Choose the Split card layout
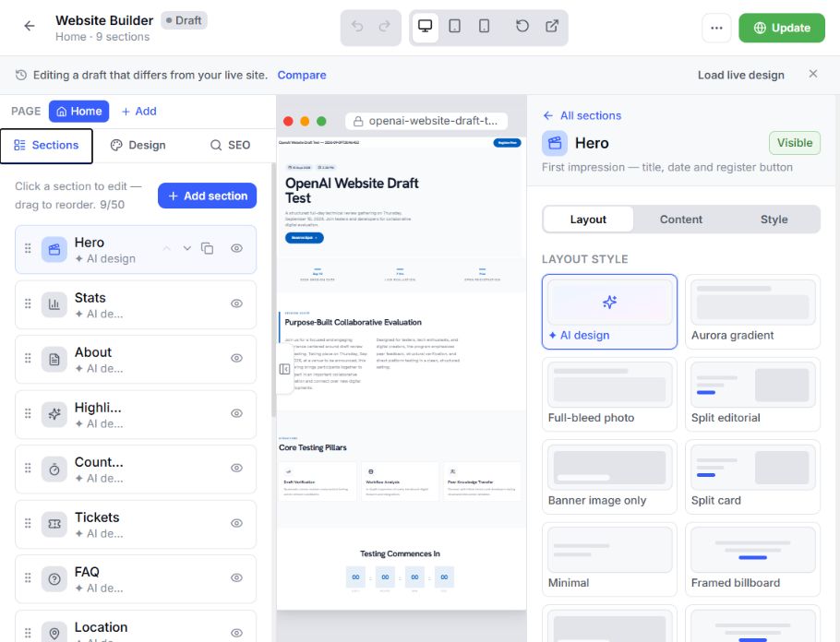This screenshot has width=840, height=642. 752,477
